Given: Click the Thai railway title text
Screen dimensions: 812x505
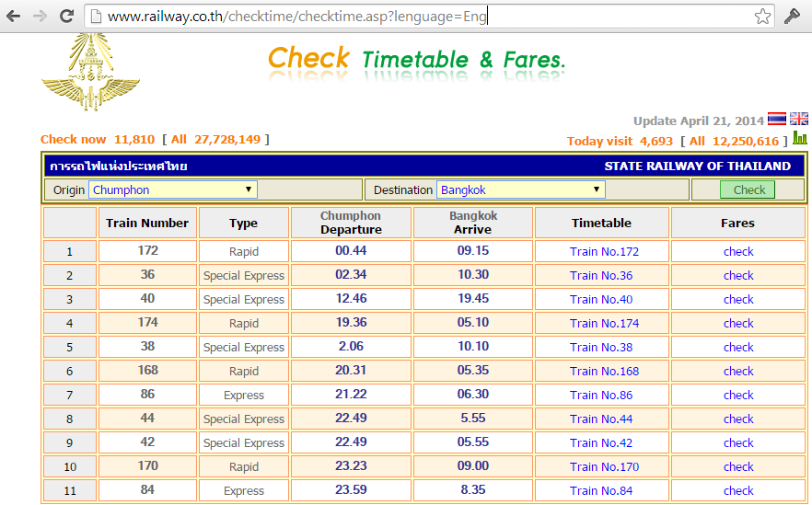Looking at the screenshot, I should pyautogui.click(x=118, y=166).
